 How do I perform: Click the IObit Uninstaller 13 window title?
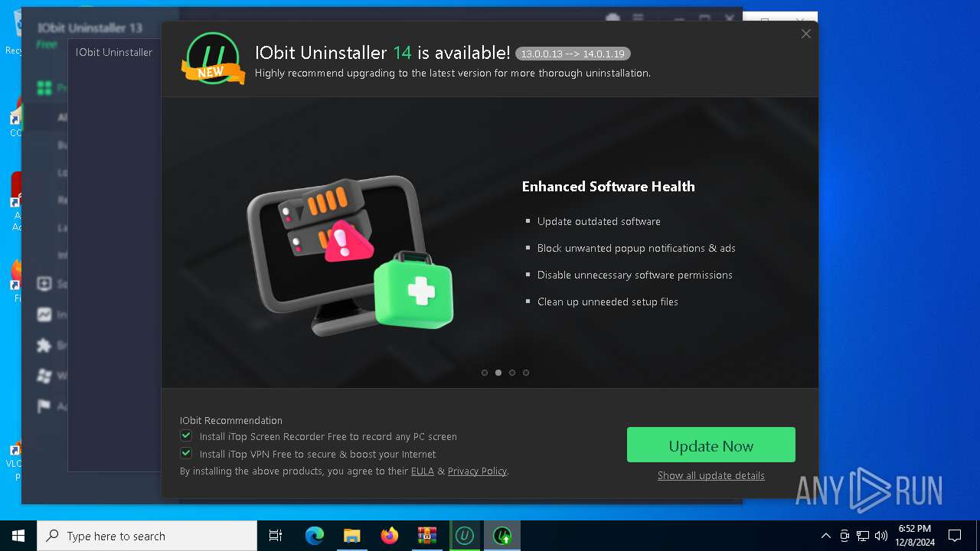tap(90, 28)
